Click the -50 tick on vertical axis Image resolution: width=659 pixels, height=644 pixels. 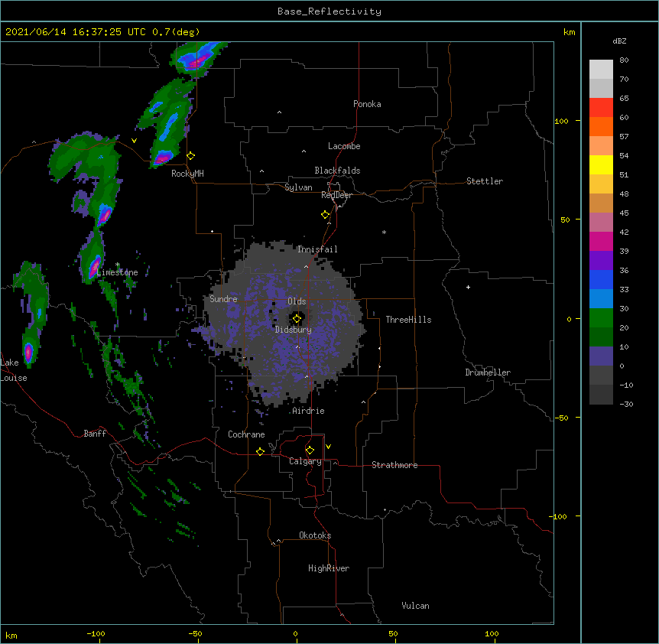click(x=561, y=418)
